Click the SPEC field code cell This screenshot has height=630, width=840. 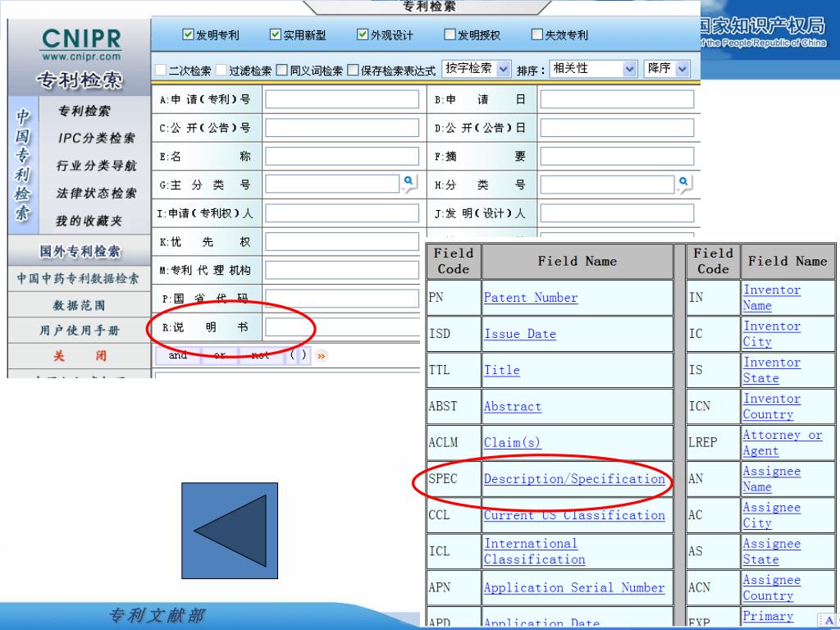click(454, 479)
